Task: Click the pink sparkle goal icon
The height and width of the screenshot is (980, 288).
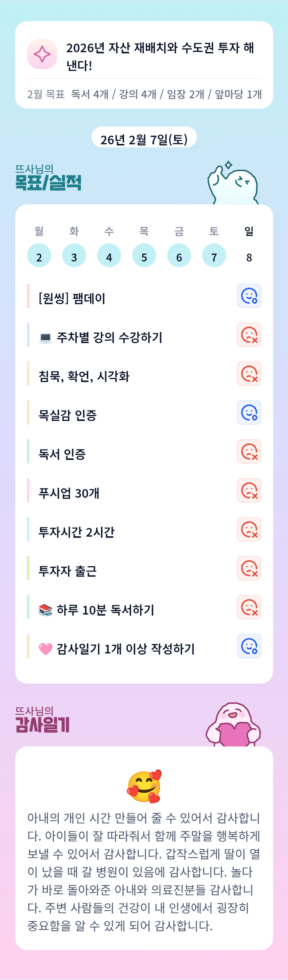Action: pos(42,54)
